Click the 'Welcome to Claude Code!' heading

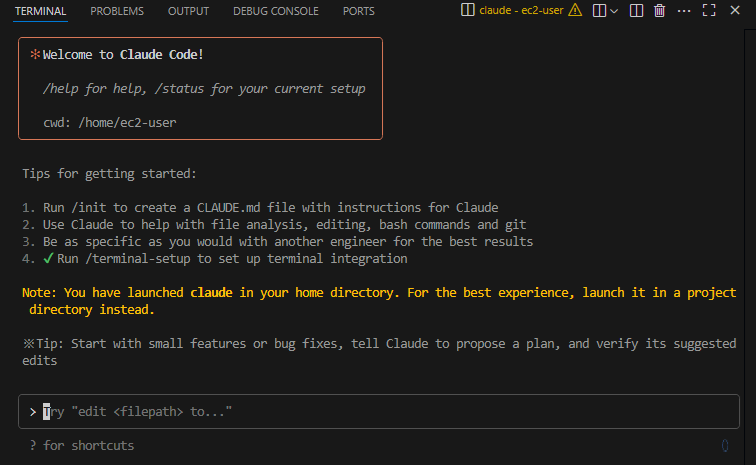point(123,55)
